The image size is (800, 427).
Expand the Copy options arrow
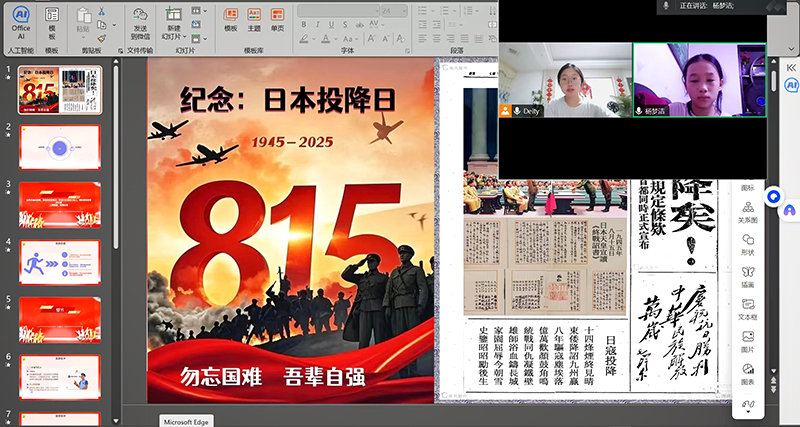click(x=114, y=24)
